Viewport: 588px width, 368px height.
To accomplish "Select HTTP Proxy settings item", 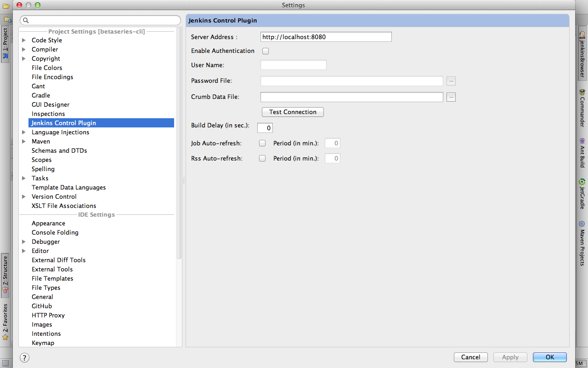I will coord(48,315).
